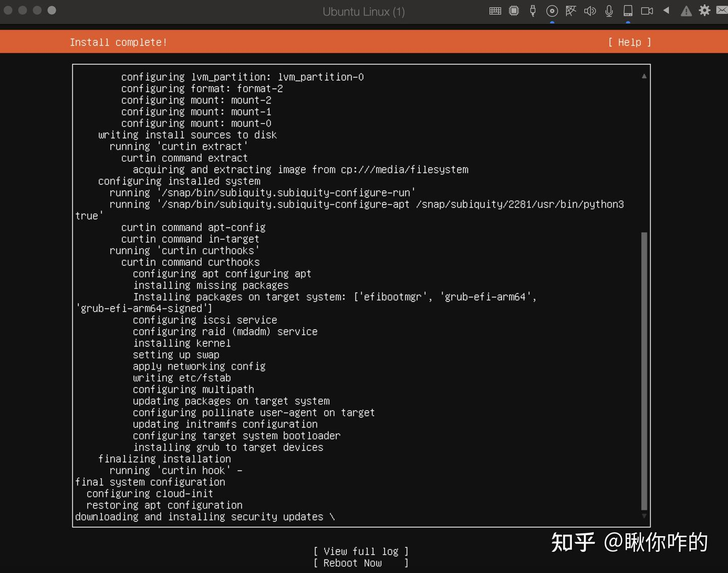Click the microphone icon
Image resolution: width=728 pixels, height=573 pixels.
tap(609, 11)
